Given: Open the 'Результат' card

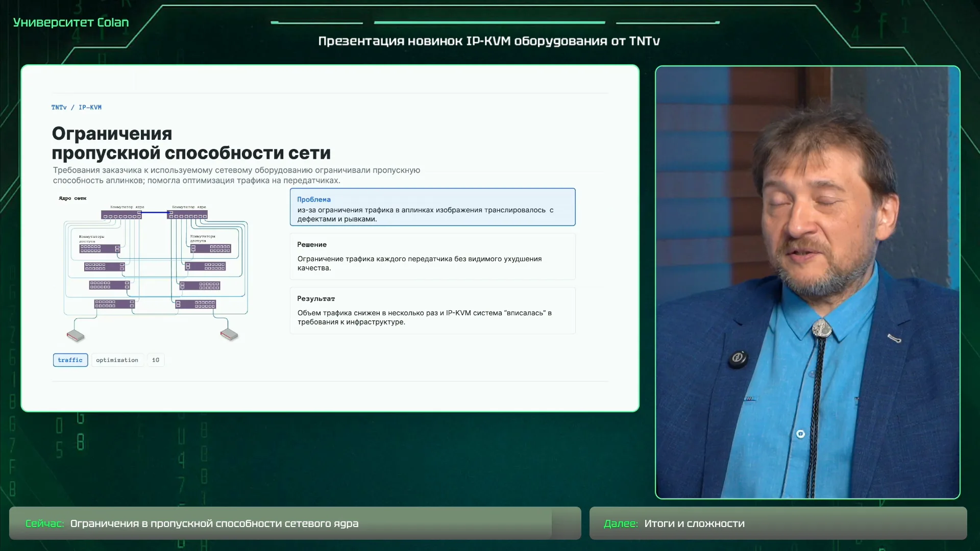Looking at the screenshot, I should [x=432, y=311].
